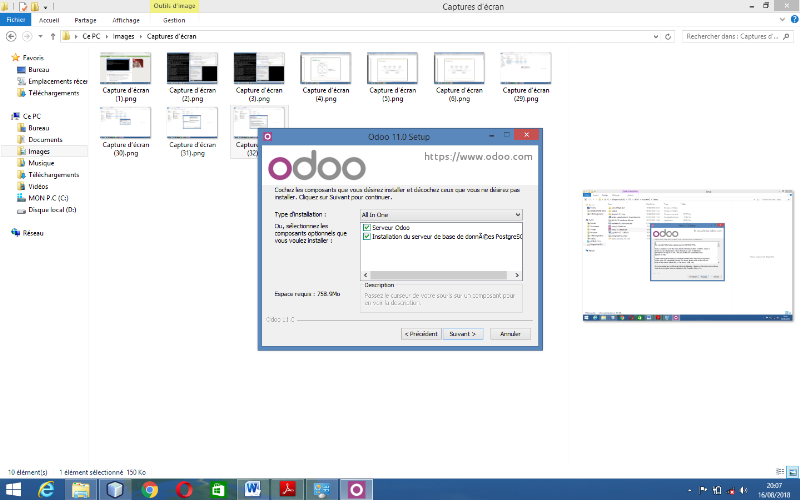Open Adobe Reader from taskbar

pos(287,490)
